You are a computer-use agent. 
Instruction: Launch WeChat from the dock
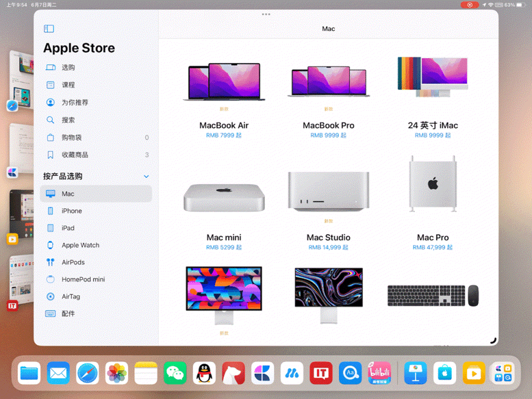175,373
